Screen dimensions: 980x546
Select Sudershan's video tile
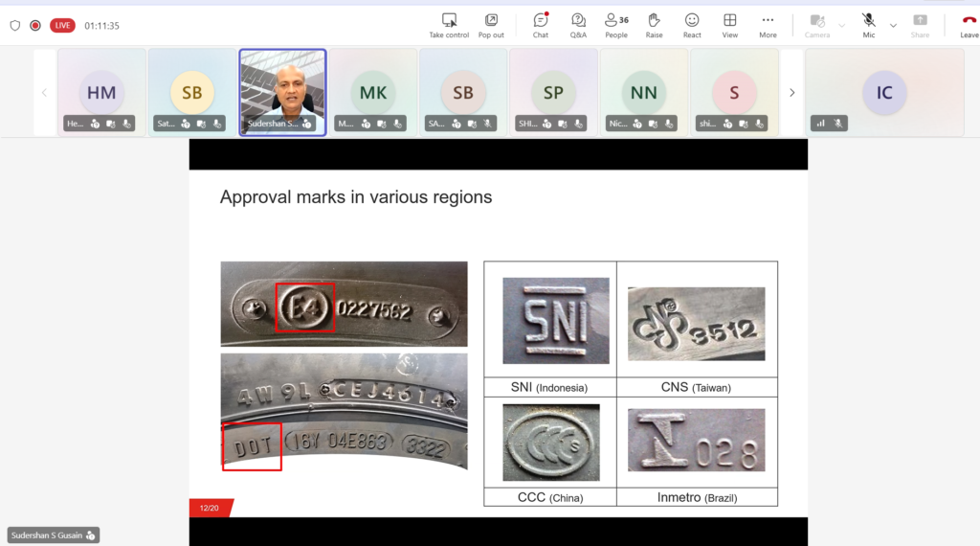coord(282,93)
